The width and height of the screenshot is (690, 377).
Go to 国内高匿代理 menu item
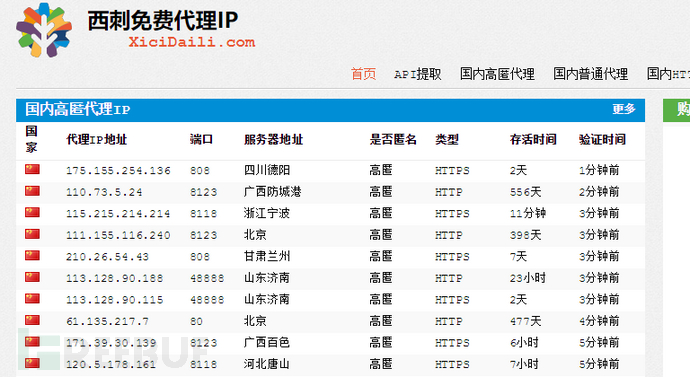click(497, 74)
